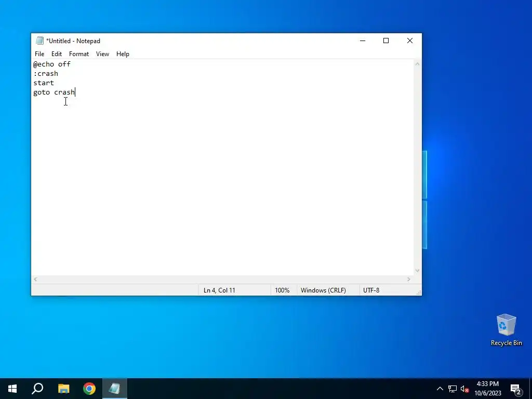
Task: Place cursor in '@echo off' line
Action: [x=52, y=64]
